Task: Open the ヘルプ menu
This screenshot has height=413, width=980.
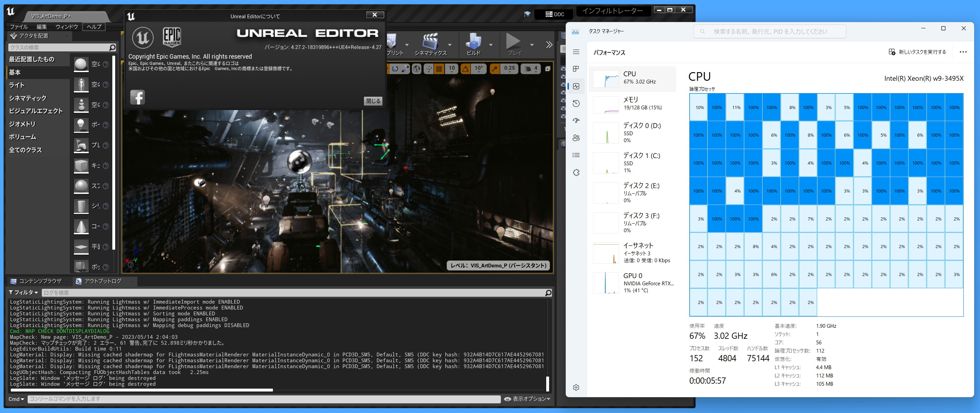Action: 94,27
